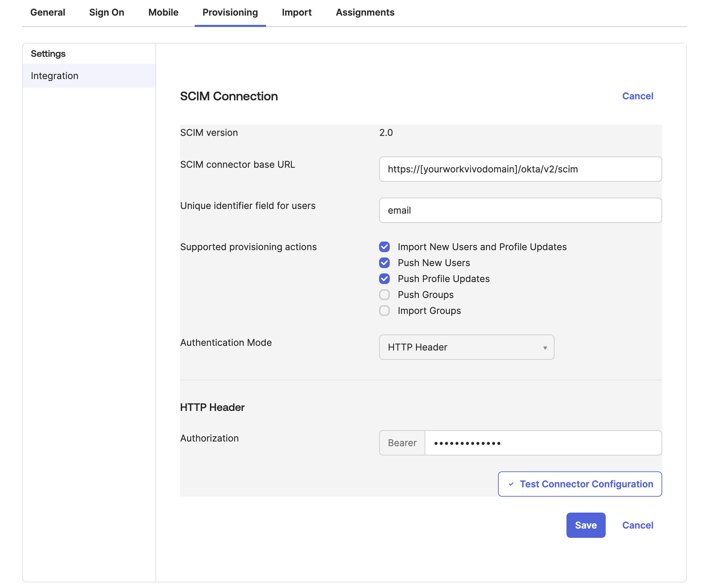The image size is (715, 588).
Task: Uncheck the Push New Users checkbox
Action: point(384,263)
